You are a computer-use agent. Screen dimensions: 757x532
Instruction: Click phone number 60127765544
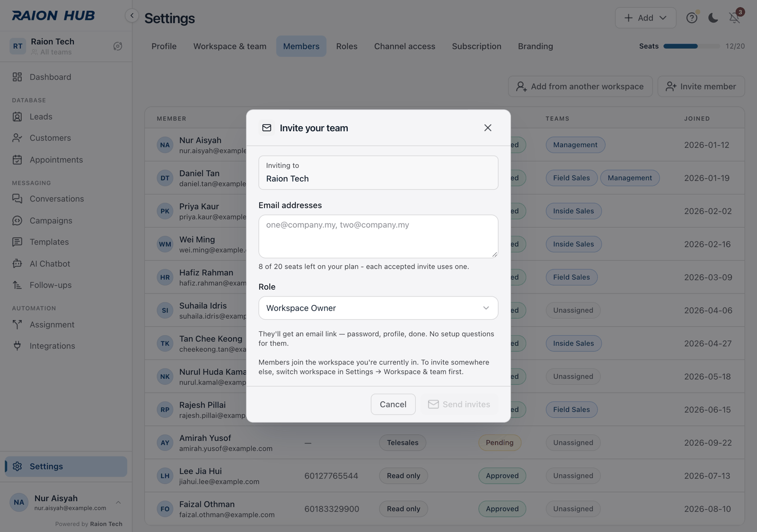pos(331,476)
